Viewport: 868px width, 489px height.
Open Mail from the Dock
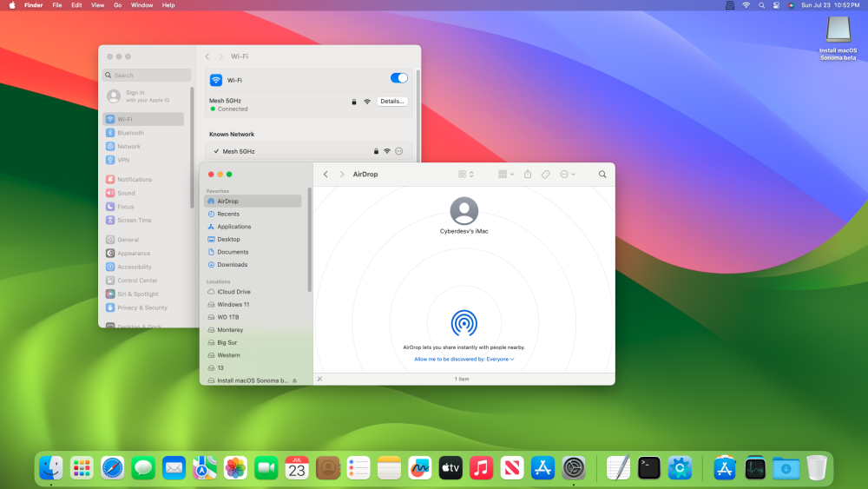click(174, 468)
